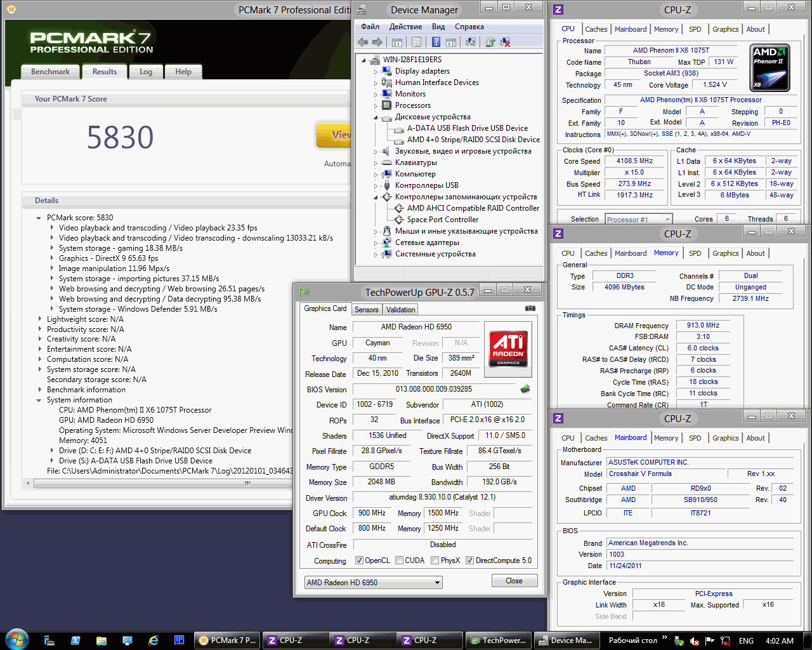The image size is (812, 650).
Task: Click the ATI Radeon logo in GPU-Z
Action: [x=508, y=348]
